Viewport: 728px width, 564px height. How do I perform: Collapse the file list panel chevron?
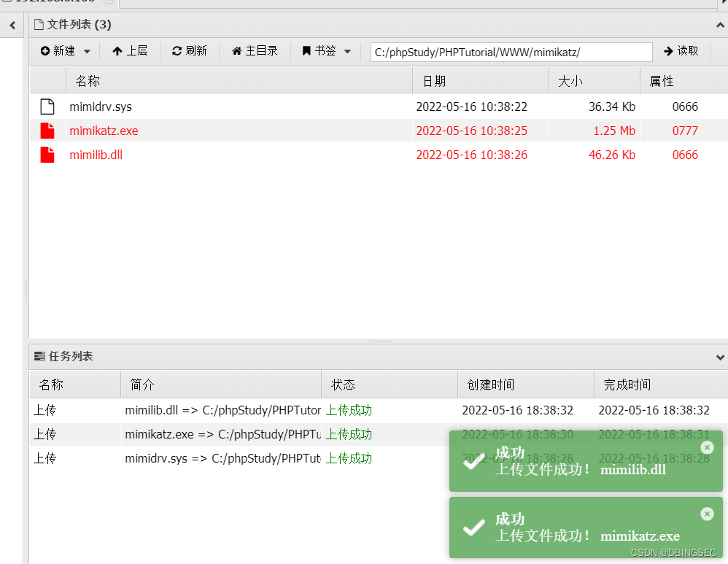pyautogui.click(x=720, y=25)
